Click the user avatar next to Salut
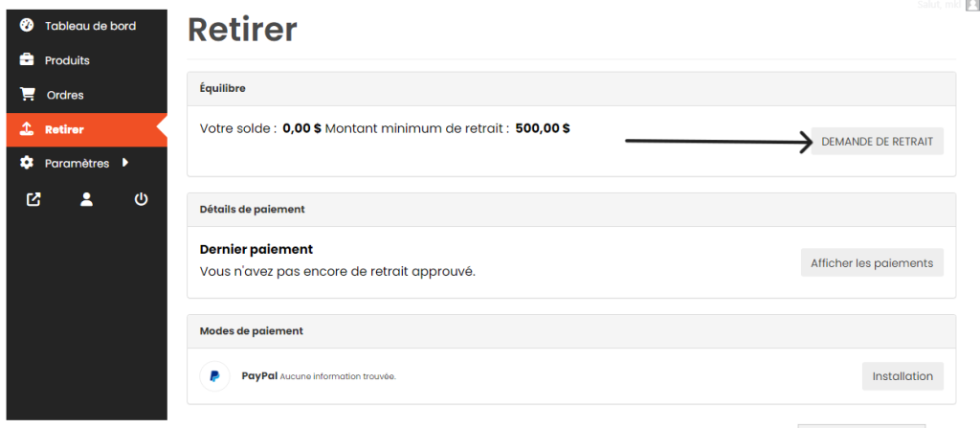Viewport: 980px width, 428px height. [972, 6]
